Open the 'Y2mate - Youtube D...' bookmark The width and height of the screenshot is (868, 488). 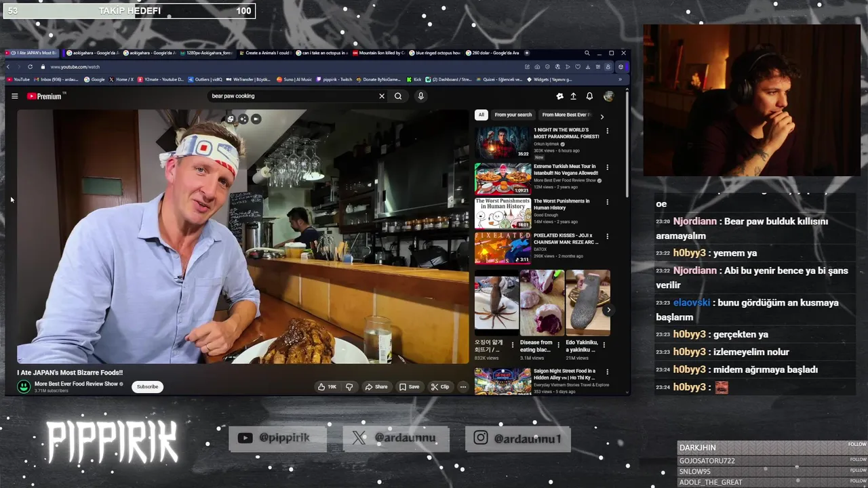(161, 79)
